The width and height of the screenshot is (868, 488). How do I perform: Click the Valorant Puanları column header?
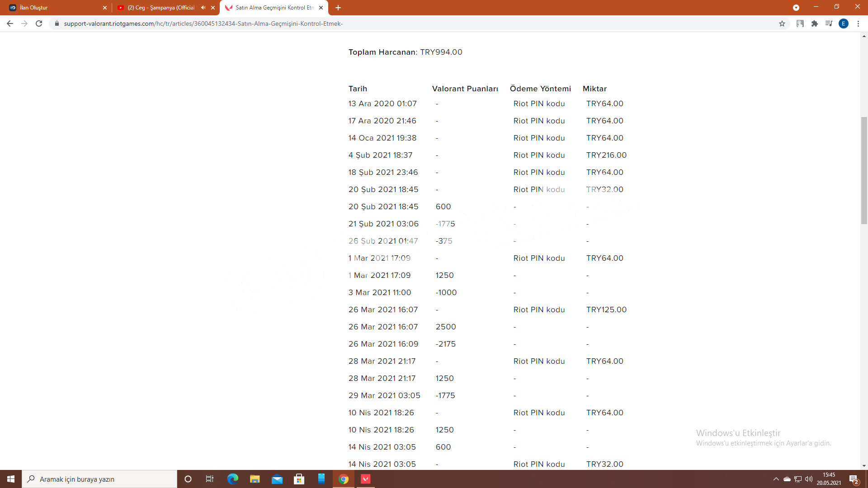click(x=465, y=89)
